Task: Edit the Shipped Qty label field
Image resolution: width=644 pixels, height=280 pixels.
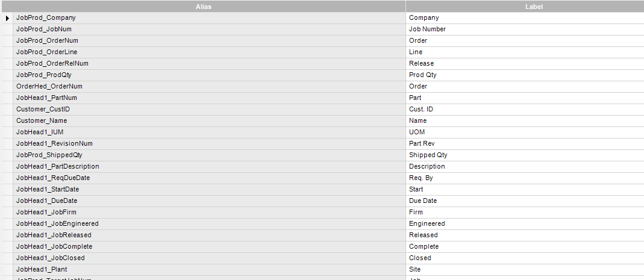Action: (524, 155)
